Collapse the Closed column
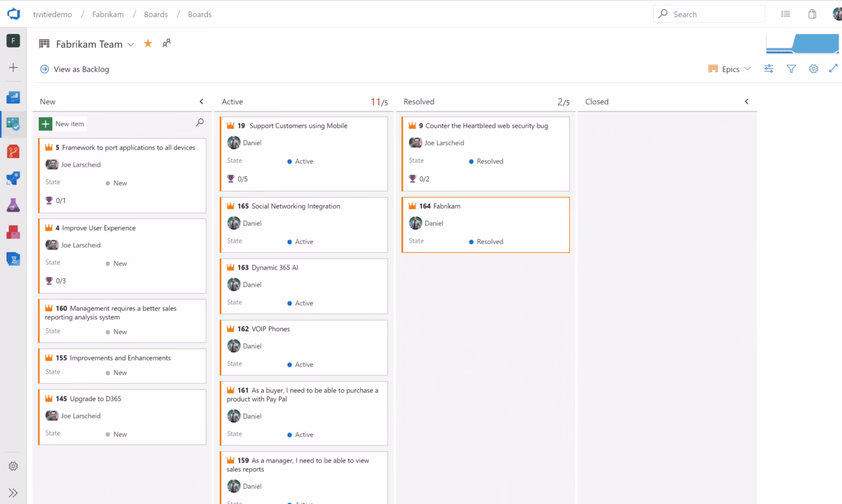The width and height of the screenshot is (842, 504). (x=746, y=101)
